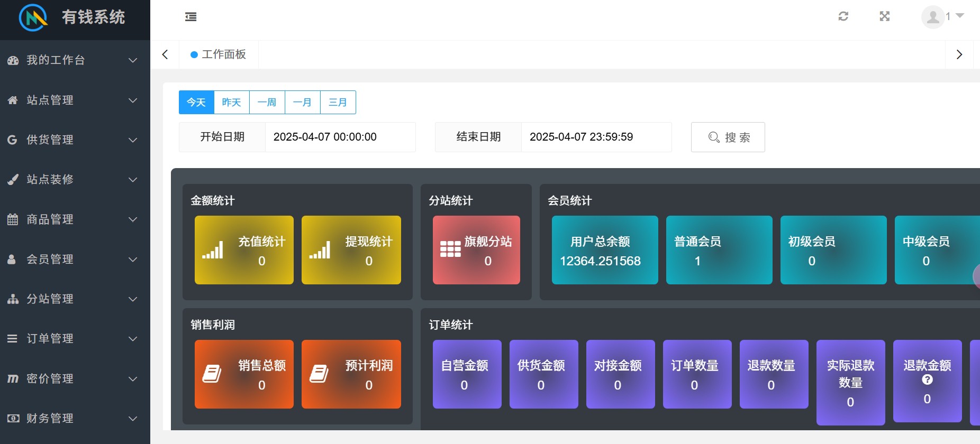Select the 一周 date range option
980x444 pixels.
(267, 102)
